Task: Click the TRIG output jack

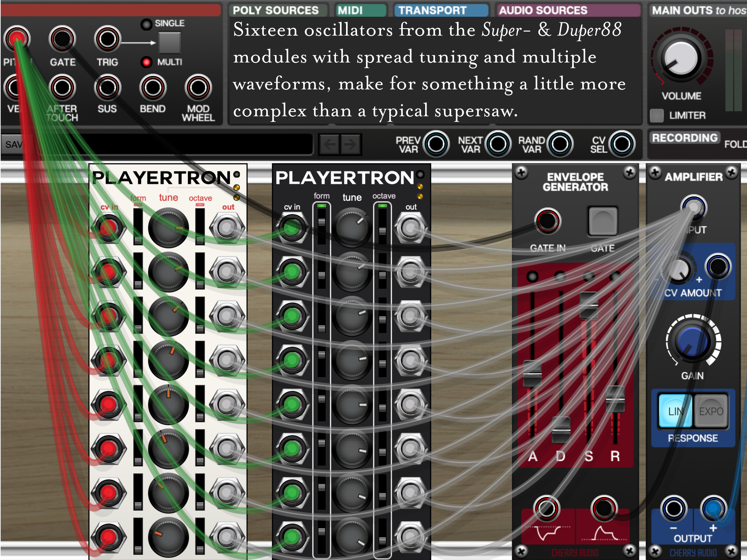Action: [x=107, y=39]
